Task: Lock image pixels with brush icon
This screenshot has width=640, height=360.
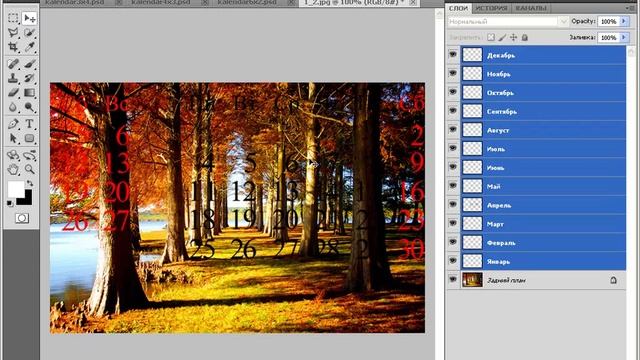Action: [502, 38]
